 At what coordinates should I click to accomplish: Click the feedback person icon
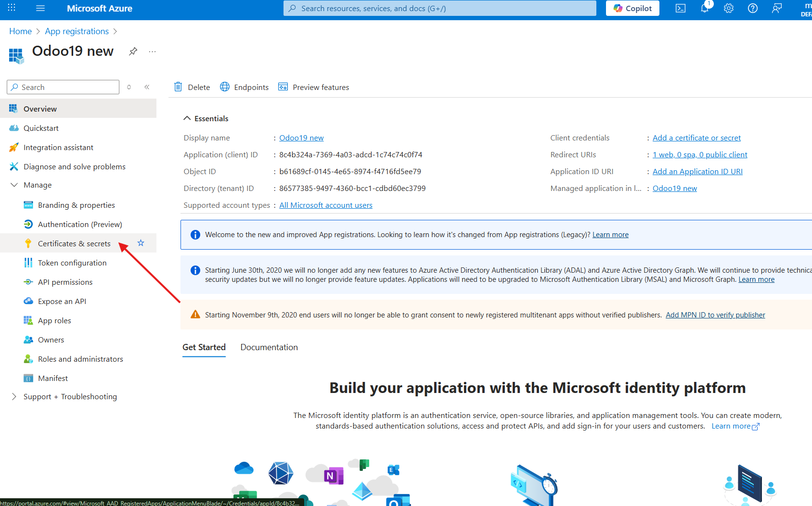(x=776, y=8)
